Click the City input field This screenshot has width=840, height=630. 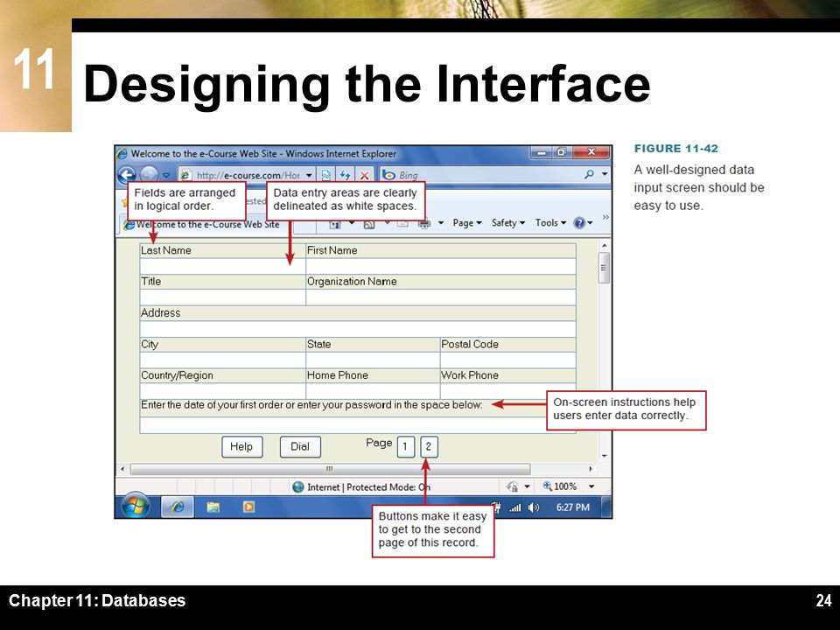click(222, 360)
